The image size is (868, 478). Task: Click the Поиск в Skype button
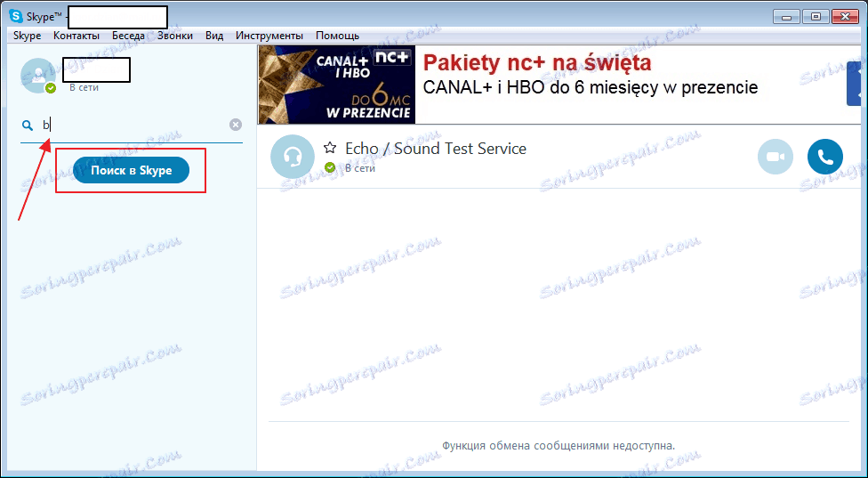click(x=132, y=171)
